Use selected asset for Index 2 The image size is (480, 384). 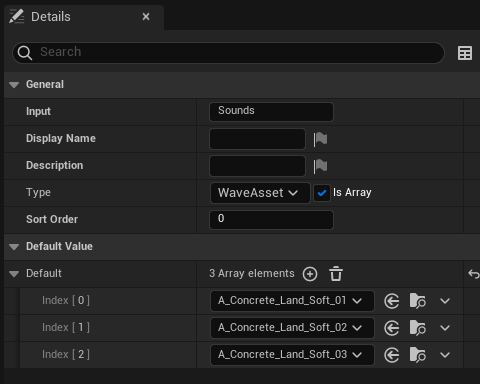[392, 355]
